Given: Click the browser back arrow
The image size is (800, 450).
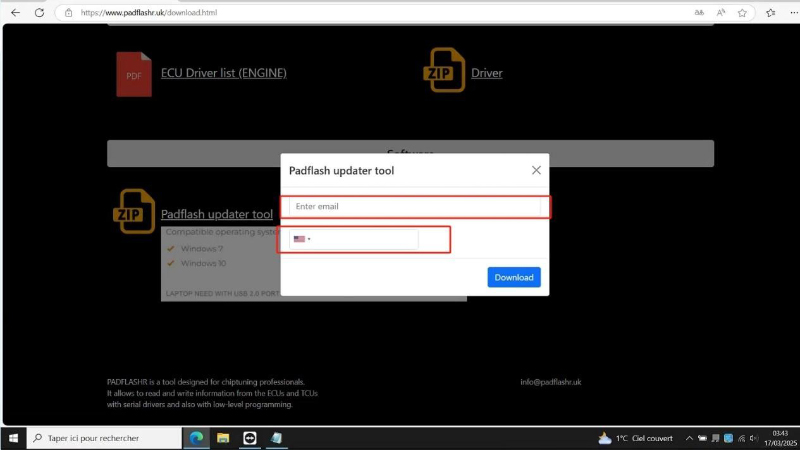Looking at the screenshot, I should [x=15, y=13].
